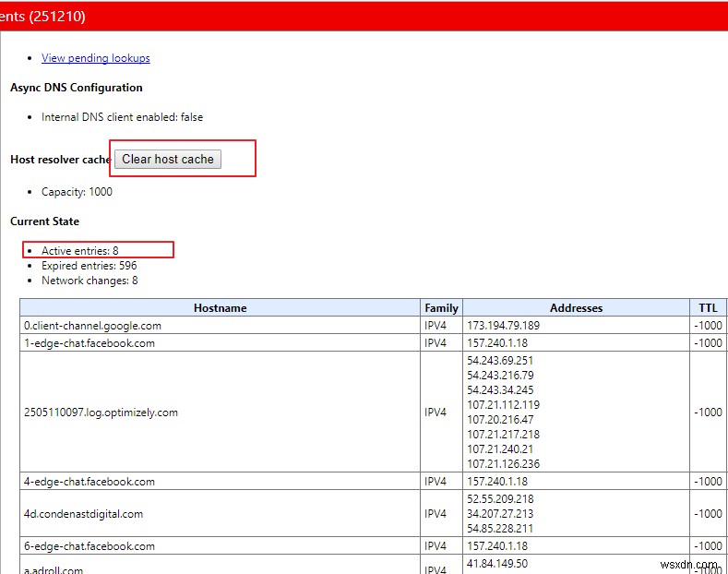Click the Clear host cache button
Viewport: 728px width, 574px height.
pos(168,159)
